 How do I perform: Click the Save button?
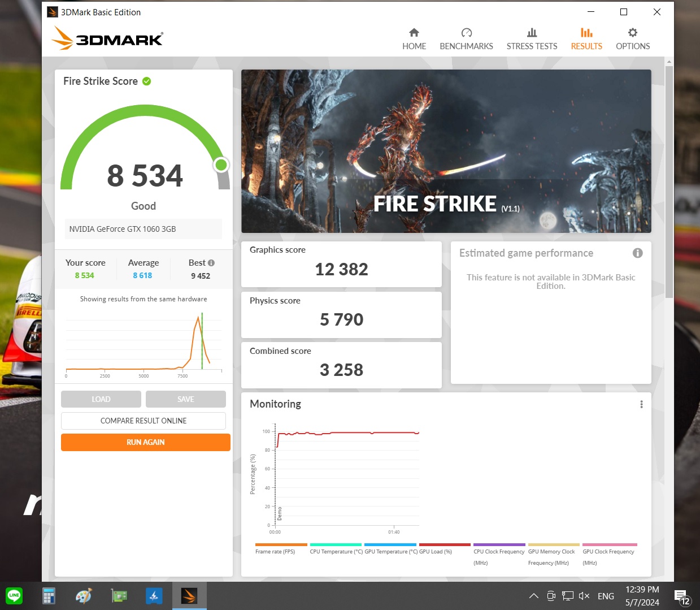point(185,399)
